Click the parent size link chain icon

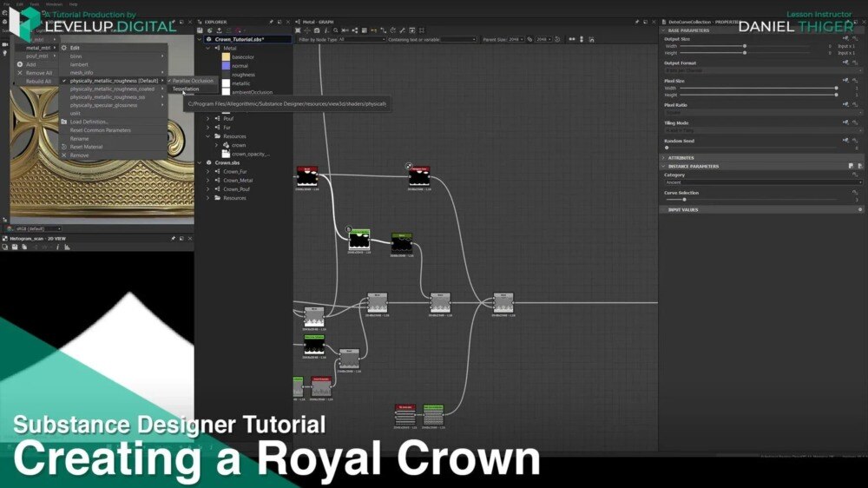pos(529,39)
